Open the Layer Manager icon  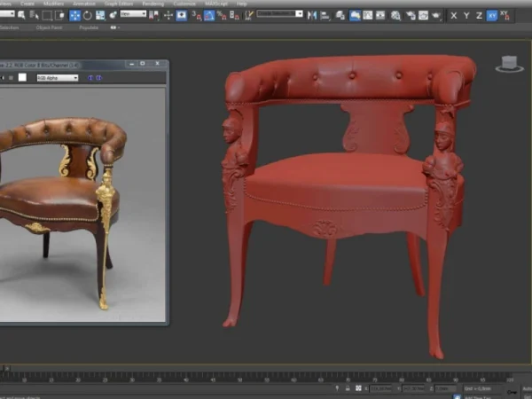(340, 15)
